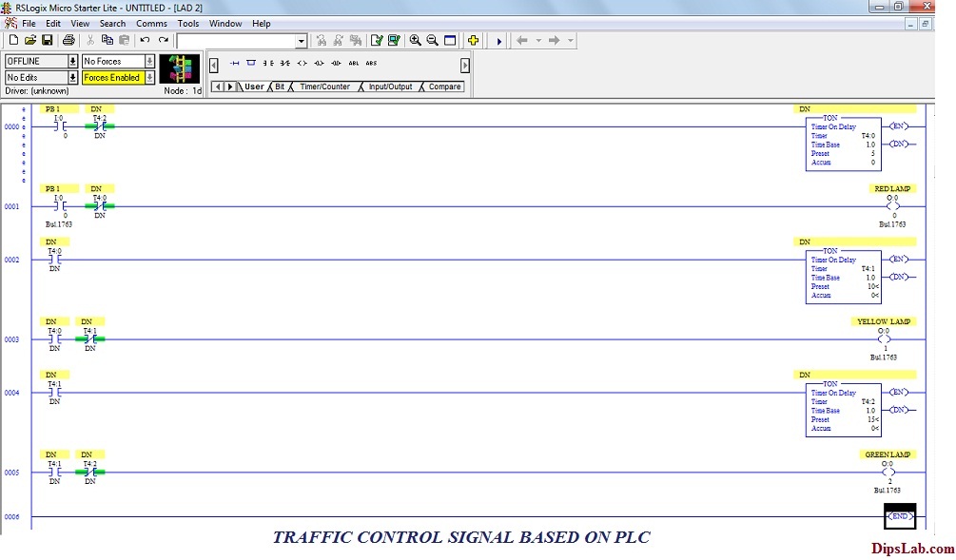Click the New file icon in toolbar
Screen dimensions: 956x560
pos(13,41)
